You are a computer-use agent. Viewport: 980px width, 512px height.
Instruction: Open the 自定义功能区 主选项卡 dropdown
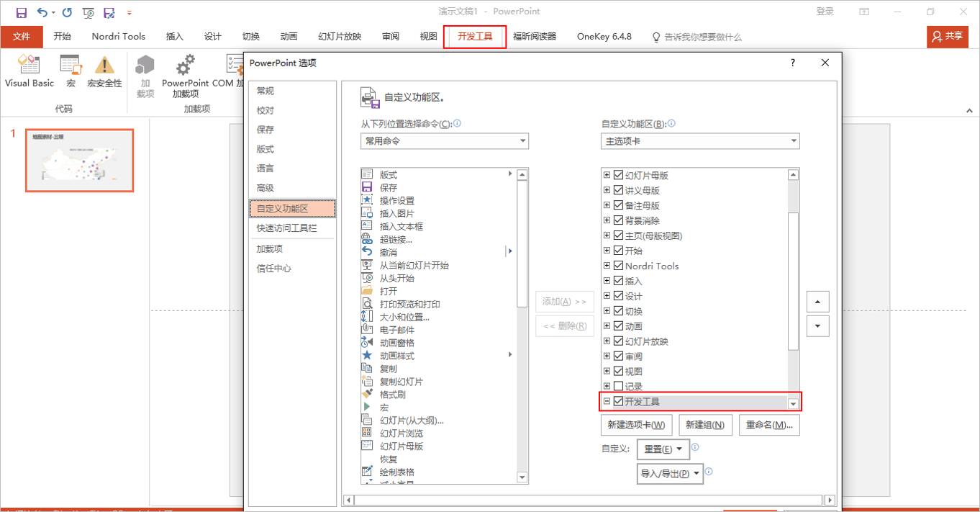[700, 141]
